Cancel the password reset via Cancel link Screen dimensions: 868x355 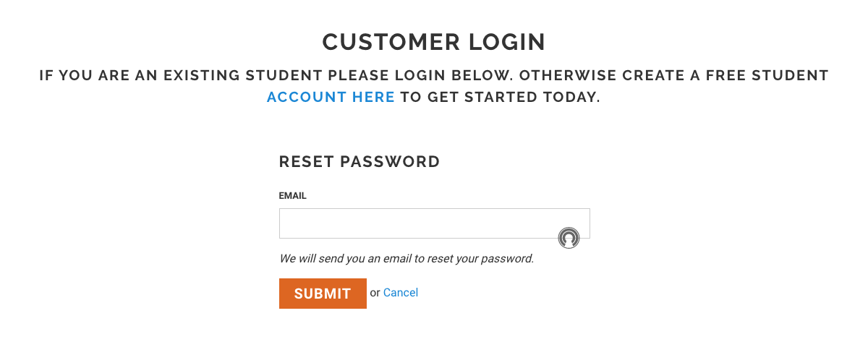tap(401, 293)
